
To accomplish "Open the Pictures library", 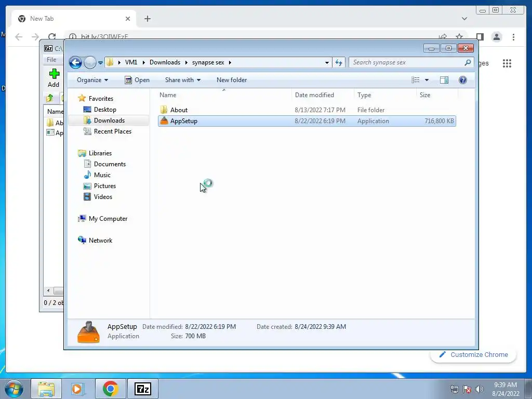I will click(105, 186).
